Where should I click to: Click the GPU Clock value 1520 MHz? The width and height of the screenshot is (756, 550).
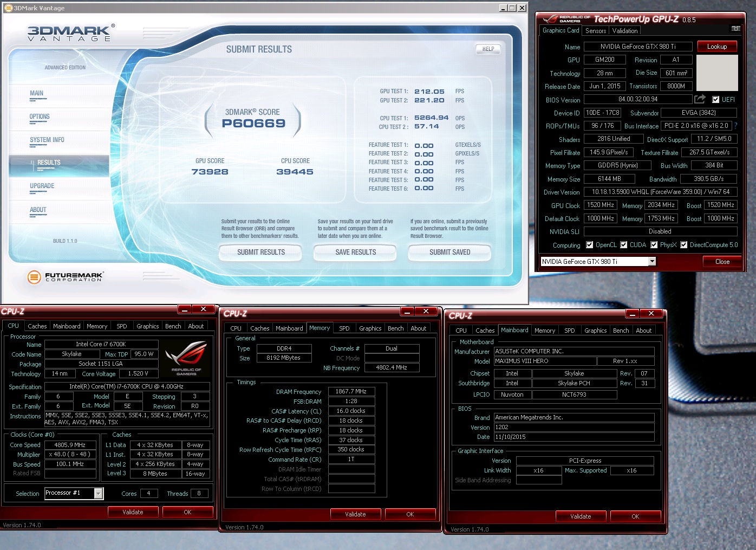(x=601, y=205)
